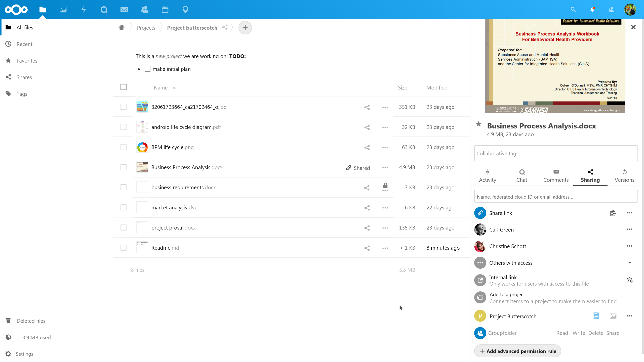Select the market analysis.xlsx checkbox
This screenshot has width=644, height=362.
pos(124,207)
